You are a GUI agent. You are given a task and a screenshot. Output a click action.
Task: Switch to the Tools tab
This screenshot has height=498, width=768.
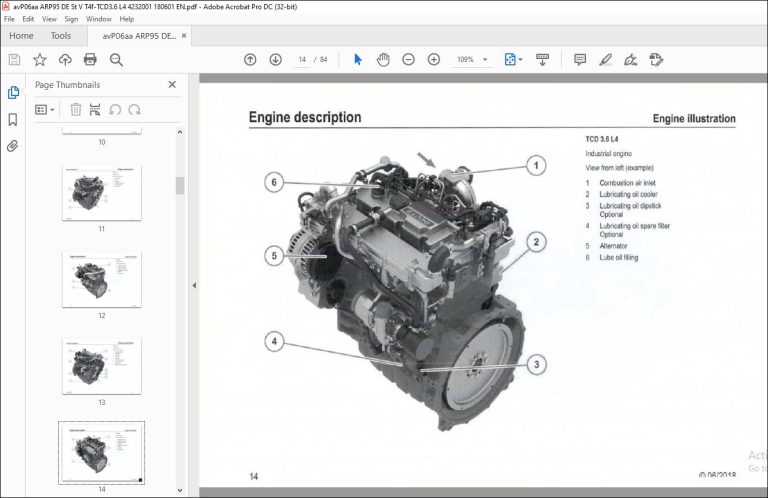point(61,36)
